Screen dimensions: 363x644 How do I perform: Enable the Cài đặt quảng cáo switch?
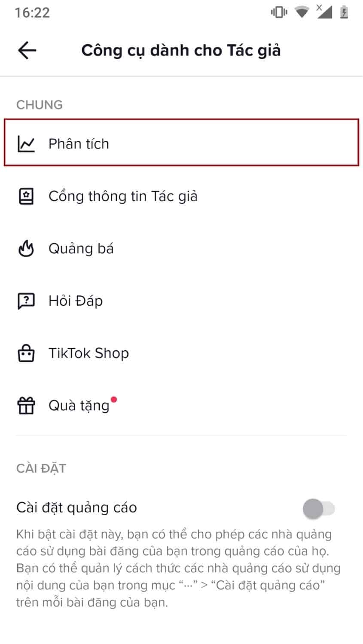point(319,509)
